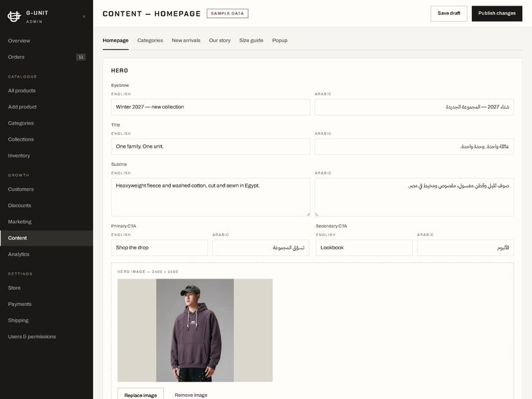Collapse the sidebar with the chevron icon
This screenshot has width=532, height=399.
pyautogui.click(x=84, y=16)
